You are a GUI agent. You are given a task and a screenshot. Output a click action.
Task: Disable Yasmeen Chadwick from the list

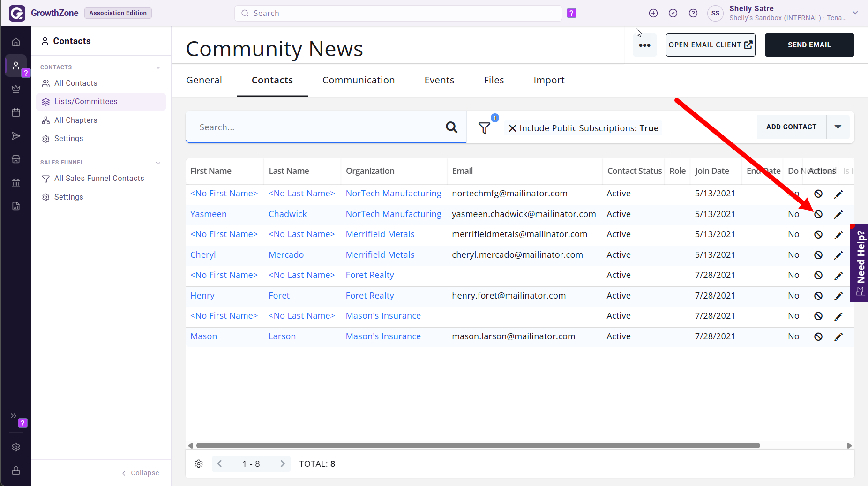818,214
